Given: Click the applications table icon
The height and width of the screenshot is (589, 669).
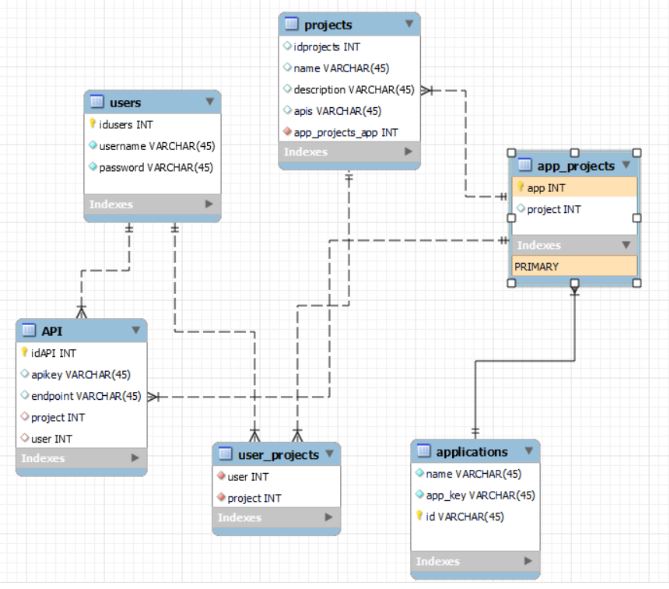Looking at the screenshot, I should coord(424,452).
